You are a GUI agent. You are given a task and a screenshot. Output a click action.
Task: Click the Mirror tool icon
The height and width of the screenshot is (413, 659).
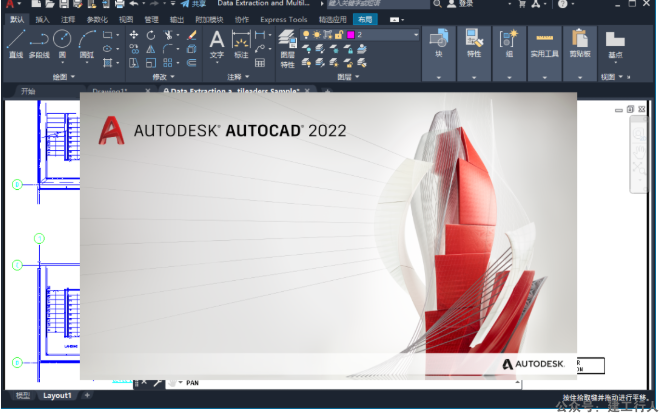[x=150, y=49]
